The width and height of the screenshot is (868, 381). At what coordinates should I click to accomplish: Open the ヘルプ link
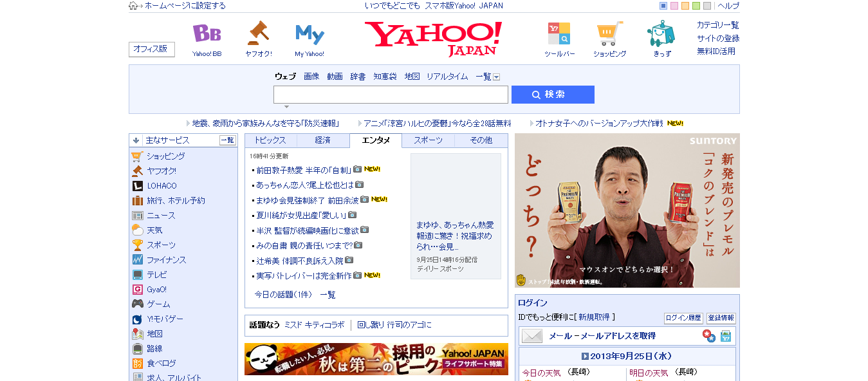pyautogui.click(x=728, y=6)
